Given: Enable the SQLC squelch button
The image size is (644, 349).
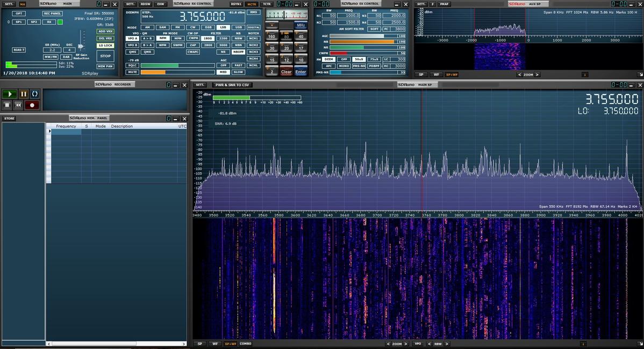Looking at the screenshot, I should coord(132,65).
